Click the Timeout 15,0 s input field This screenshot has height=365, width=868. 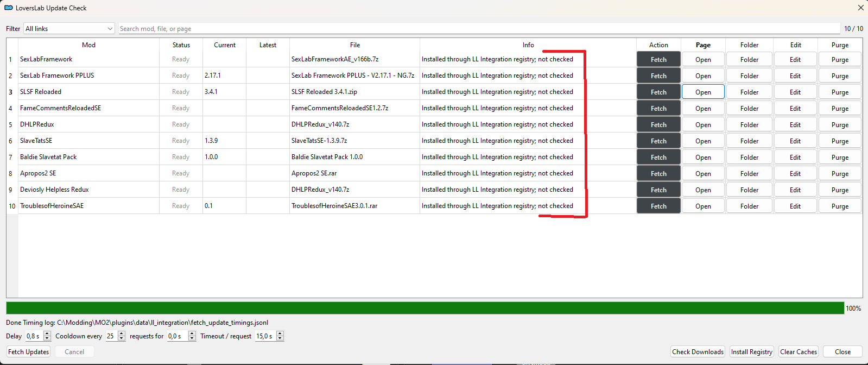click(265, 336)
